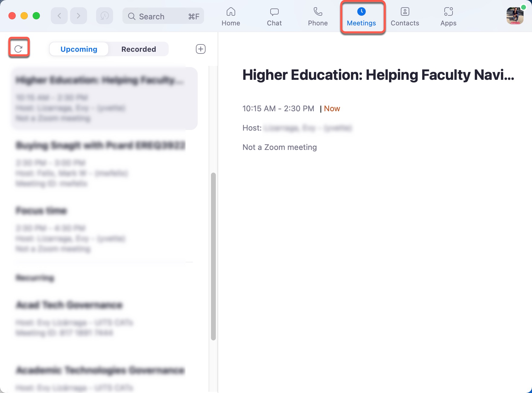Select the Higher Education meeting in list
Screen dimensions: 532x393
coord(105,99)
